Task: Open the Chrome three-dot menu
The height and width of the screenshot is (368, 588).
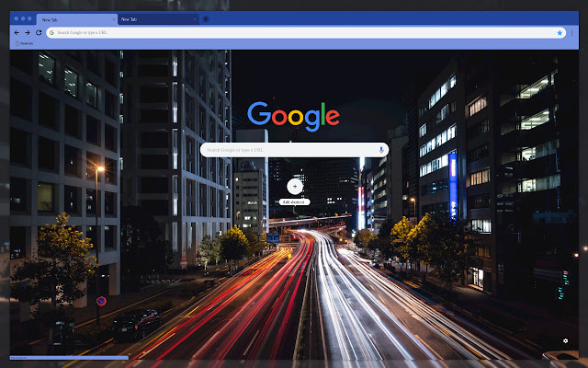Action: [x=571, y=33]
